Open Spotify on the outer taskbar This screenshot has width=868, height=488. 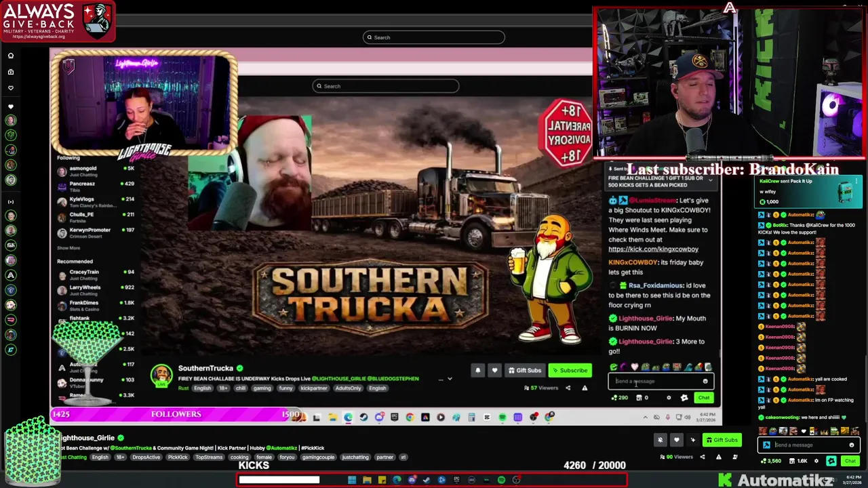click(501, 480)
